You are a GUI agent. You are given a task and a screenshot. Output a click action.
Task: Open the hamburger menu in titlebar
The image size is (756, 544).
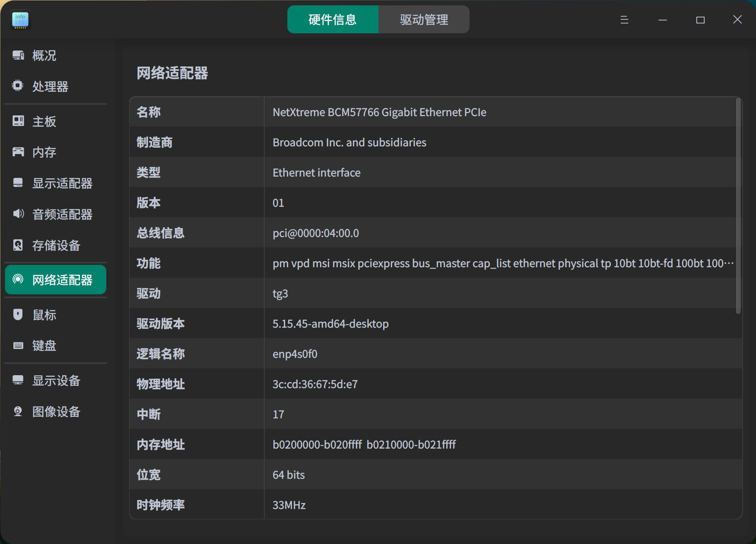pos(624,19)
